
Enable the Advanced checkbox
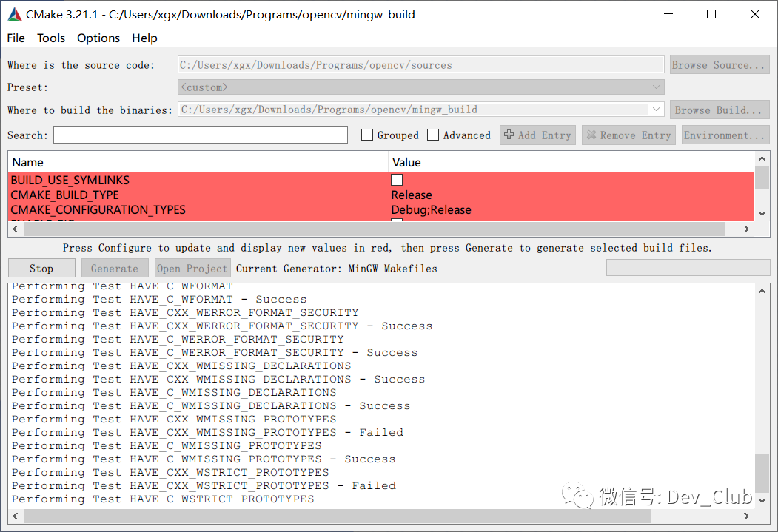click(433, 135)
